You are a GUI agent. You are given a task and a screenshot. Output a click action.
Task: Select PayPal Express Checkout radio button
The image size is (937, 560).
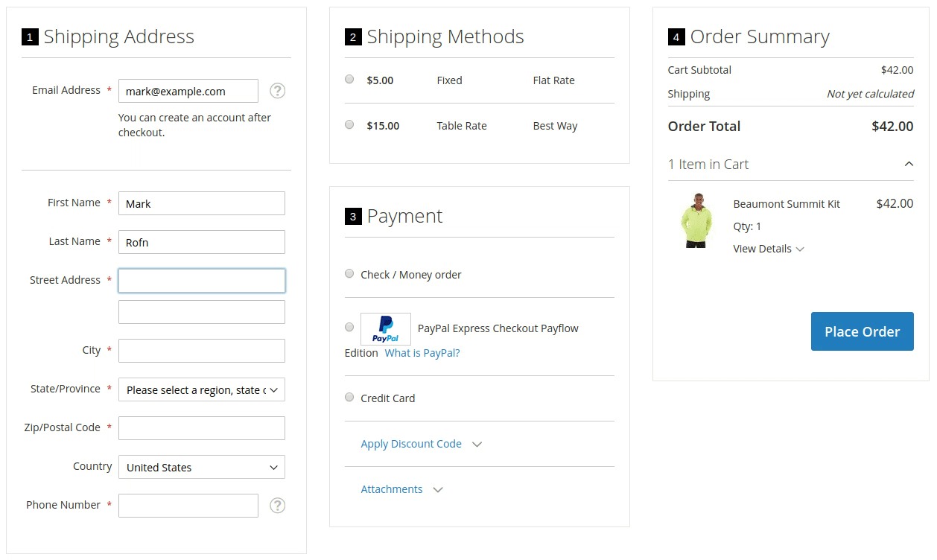349,327
